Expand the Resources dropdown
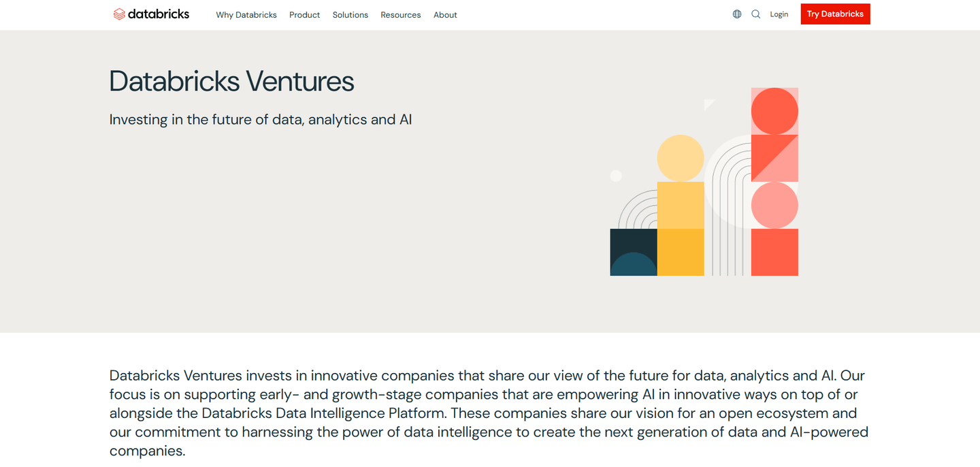 pyautogui.click(x=400, y=14)
